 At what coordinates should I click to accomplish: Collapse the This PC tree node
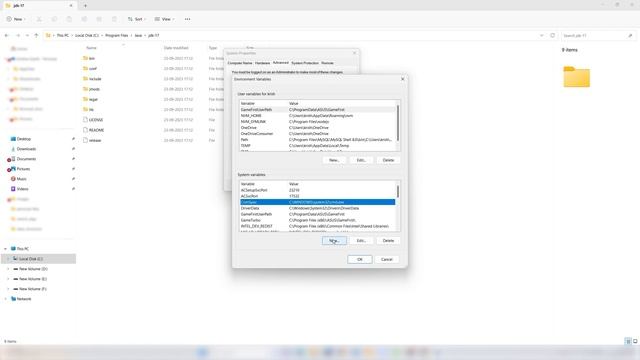(x=5, y=249)
